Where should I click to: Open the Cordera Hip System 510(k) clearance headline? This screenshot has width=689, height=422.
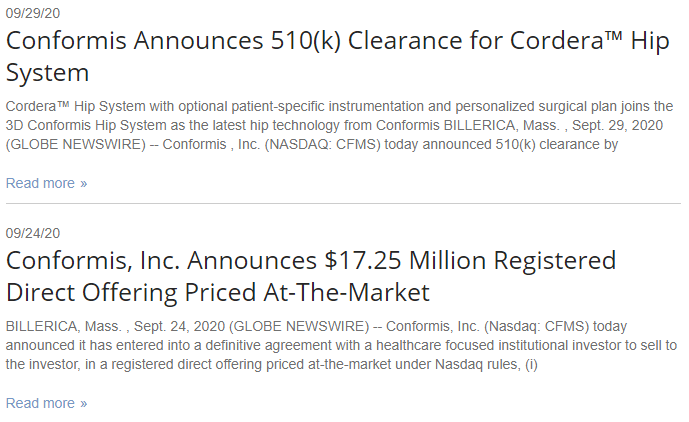(337, 56)
